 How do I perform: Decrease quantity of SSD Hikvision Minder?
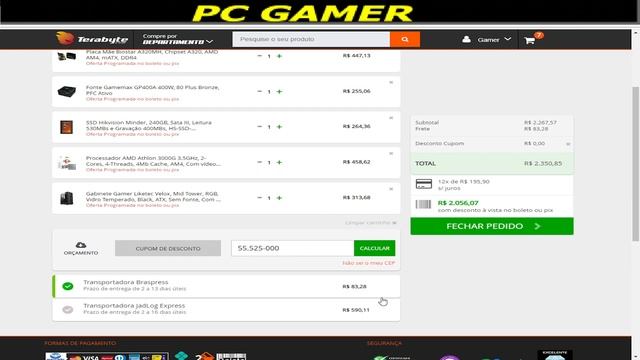click(x=260, y=127)
